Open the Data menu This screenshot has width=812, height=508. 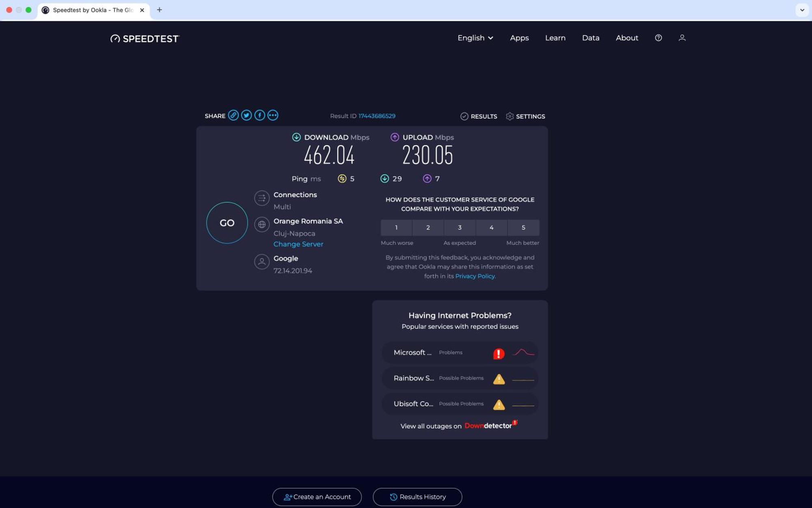591,38
